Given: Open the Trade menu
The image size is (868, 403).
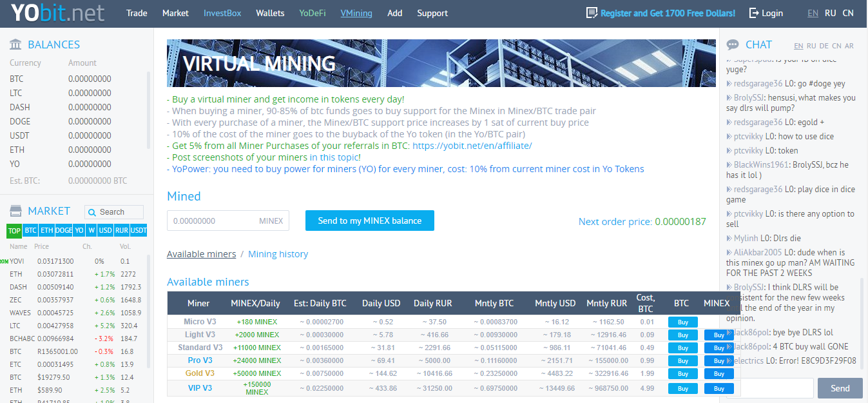Looking at the screenshot, I should tap(137, 13).
